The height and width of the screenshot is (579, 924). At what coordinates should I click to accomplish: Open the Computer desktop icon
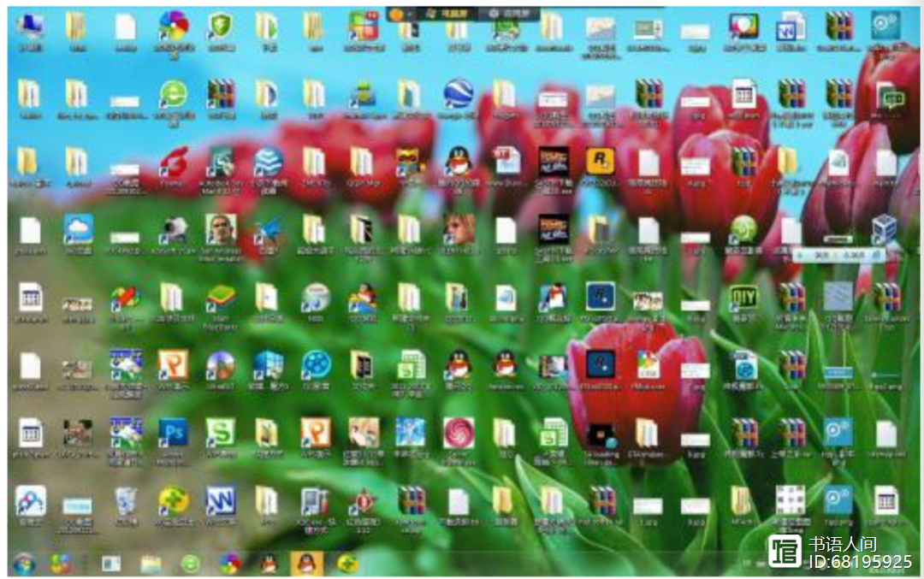pyautogui.click(x=30, y=28)
